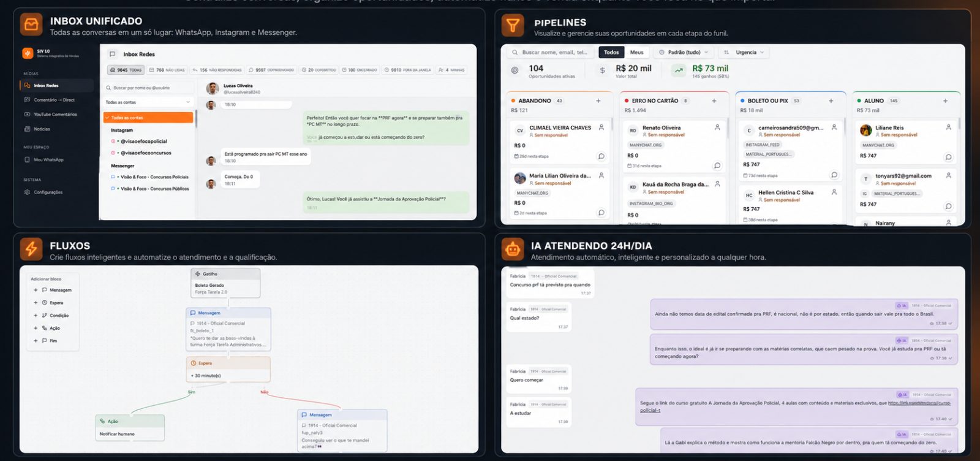Viewport: 980px width, 461px height.
Task: Expand the Todas as contas dropdown
Action: [x=148, y=102]
